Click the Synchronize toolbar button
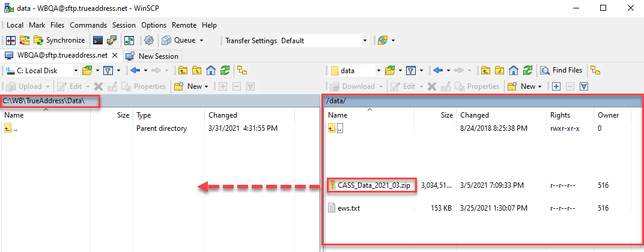The width and height of the screenshot is (644, 252). click(59, 40)
